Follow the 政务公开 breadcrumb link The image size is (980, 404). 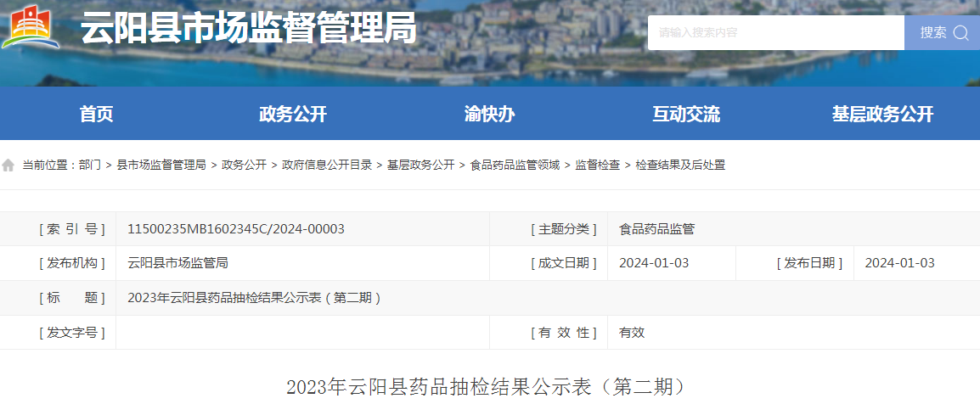(x=244, y=166)
